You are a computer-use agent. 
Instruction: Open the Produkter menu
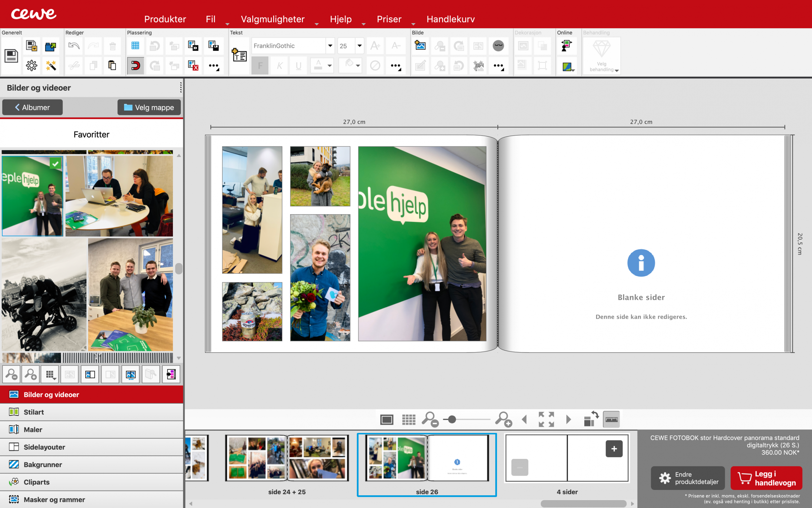[x=165, y=19]
